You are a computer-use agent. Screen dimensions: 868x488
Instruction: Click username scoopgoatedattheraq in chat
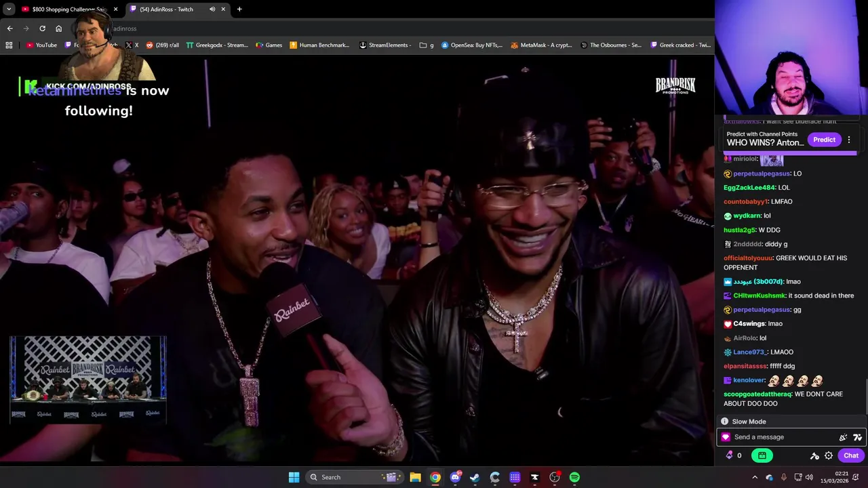[x=757, y=394]
